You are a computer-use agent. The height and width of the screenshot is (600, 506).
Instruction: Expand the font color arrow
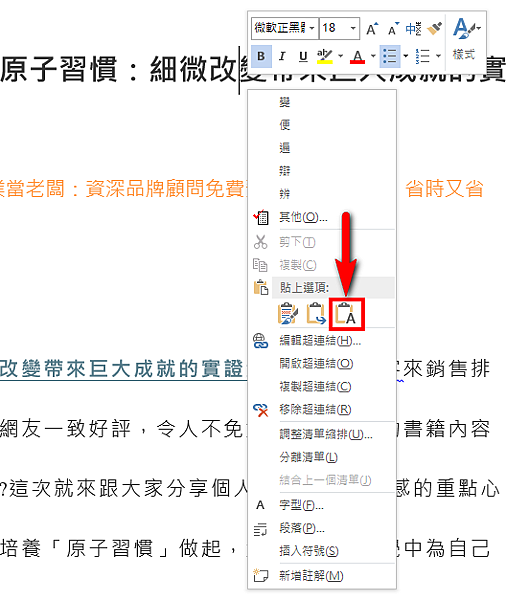(373, 56)
